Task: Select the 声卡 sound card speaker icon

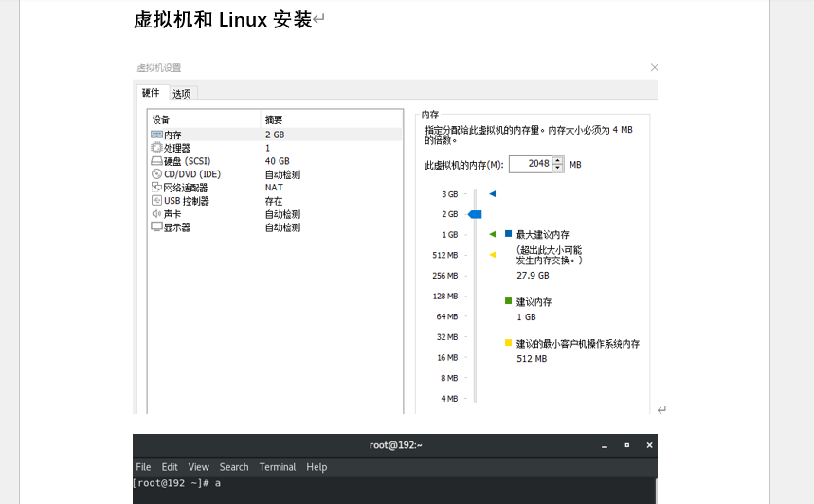Action: (x=156, y=214)
